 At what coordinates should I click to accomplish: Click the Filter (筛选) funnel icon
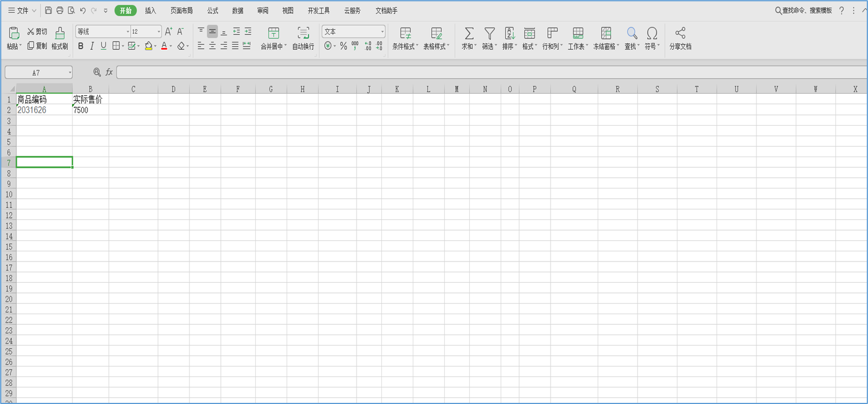pos(490,33)
